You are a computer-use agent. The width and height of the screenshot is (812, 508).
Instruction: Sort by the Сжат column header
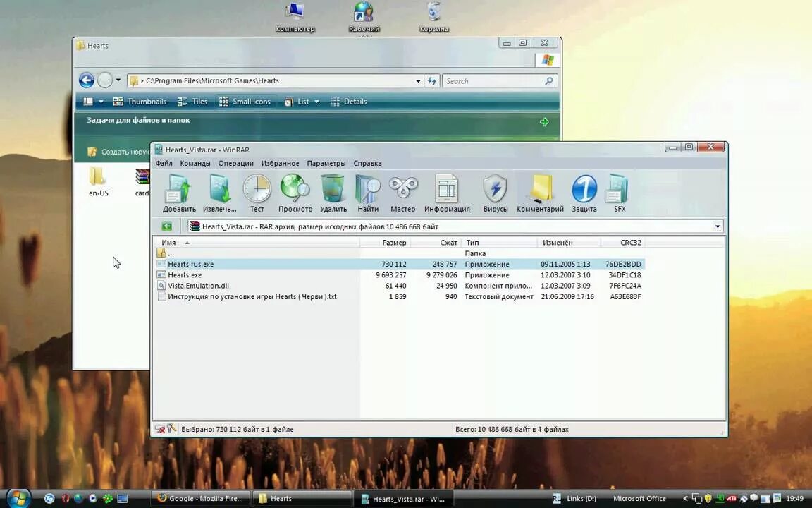point(448,243)
